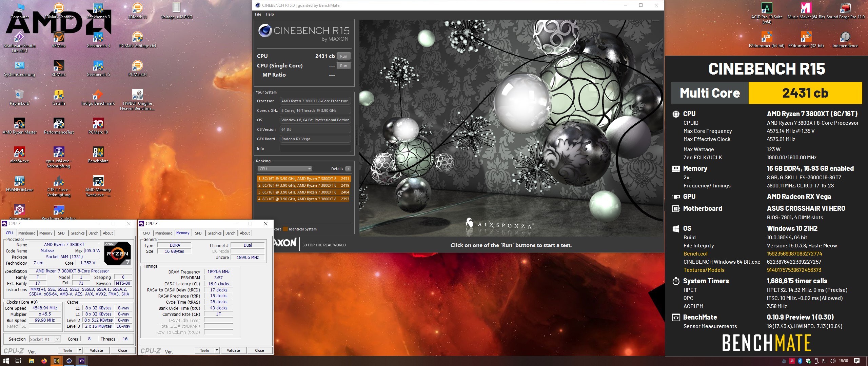
Task: Click the Bench.cof entry in BenchMate
Action: click(x=695, y=254)
